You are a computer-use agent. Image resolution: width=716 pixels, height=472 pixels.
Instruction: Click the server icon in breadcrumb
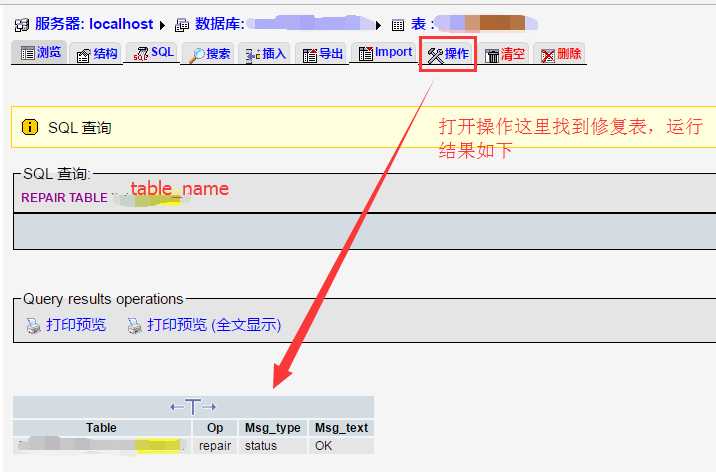pos(21,25)
